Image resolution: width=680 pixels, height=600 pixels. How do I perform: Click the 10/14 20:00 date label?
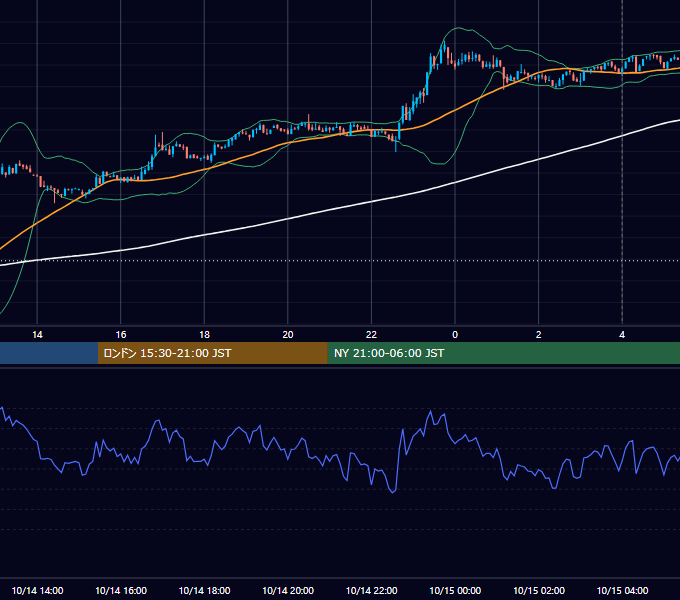(x=288, y=590)
